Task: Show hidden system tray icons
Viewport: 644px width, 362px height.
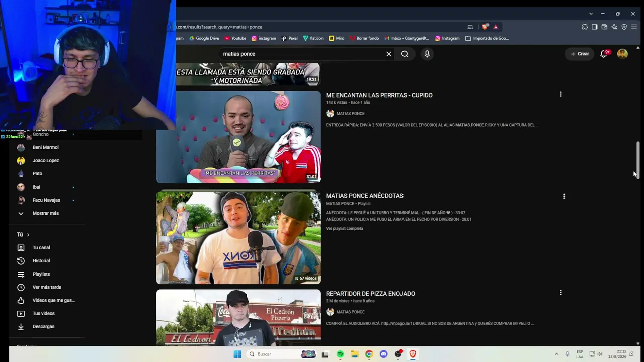Action: [556, 354]
